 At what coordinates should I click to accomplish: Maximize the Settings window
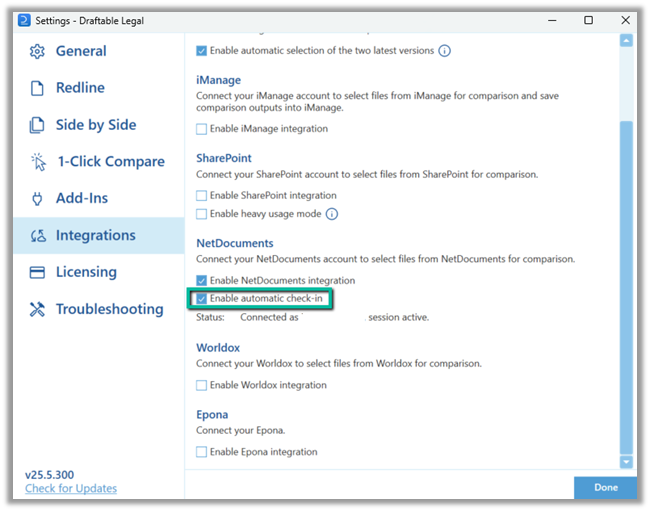588,20
